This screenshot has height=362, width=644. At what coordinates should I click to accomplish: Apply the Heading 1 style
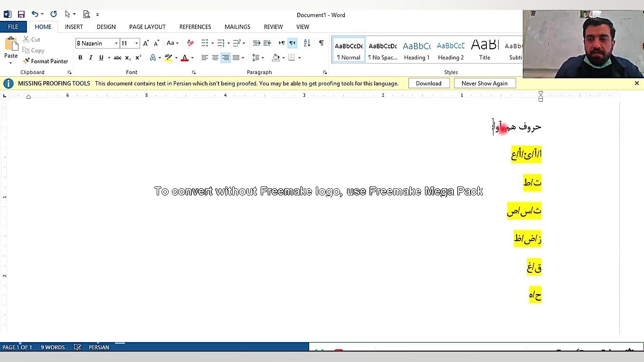(x=417, y=50)
